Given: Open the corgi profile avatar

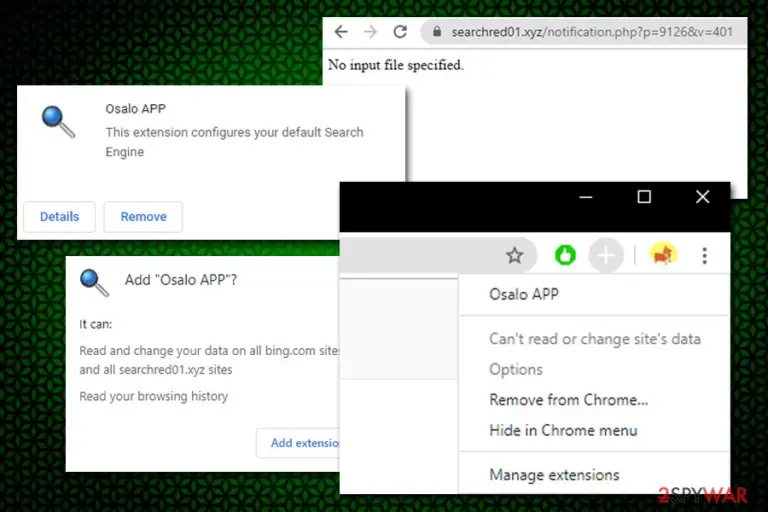Looking at the screenshot, I should [x=663, y=255].
